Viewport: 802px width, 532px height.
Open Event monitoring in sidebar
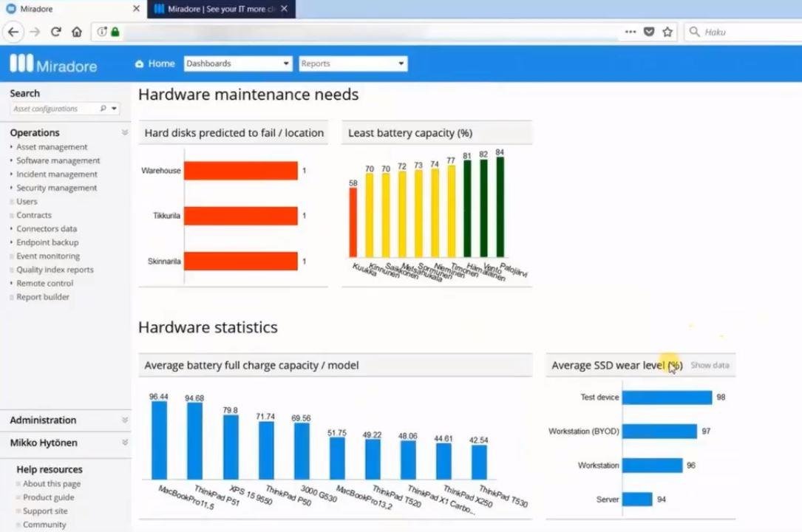pos(48,256)
